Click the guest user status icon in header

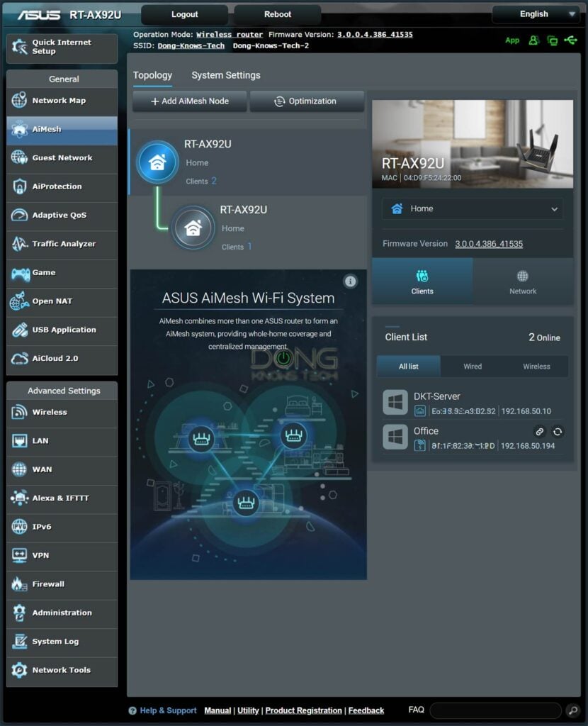[x=534, y=40]
